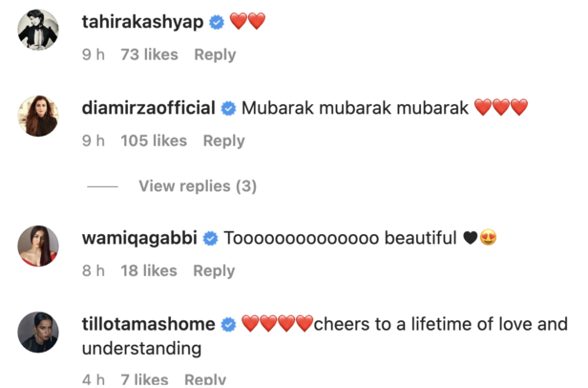The width and height of the screenshot is (588, 388).
Task: View the 105 likes on diamirzaofficial's comment
Action: point(154,140)
